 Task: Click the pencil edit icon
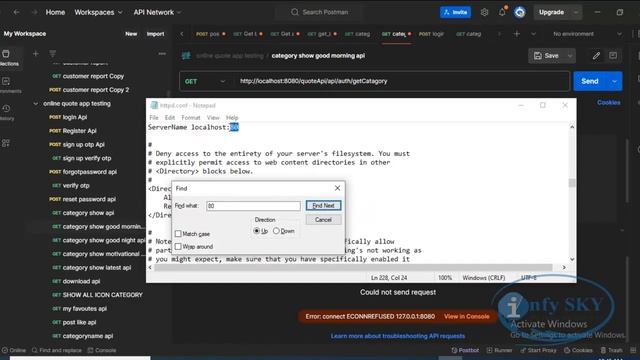596,56
